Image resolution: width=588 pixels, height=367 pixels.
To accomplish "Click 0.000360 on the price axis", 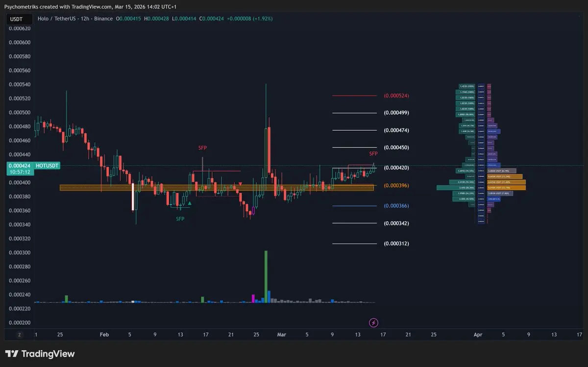I will 20,211.
